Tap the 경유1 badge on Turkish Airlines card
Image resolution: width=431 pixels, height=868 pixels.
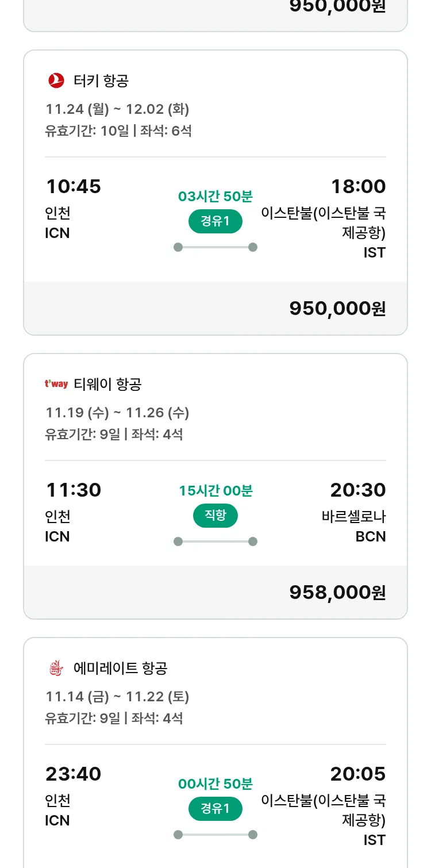215,221
